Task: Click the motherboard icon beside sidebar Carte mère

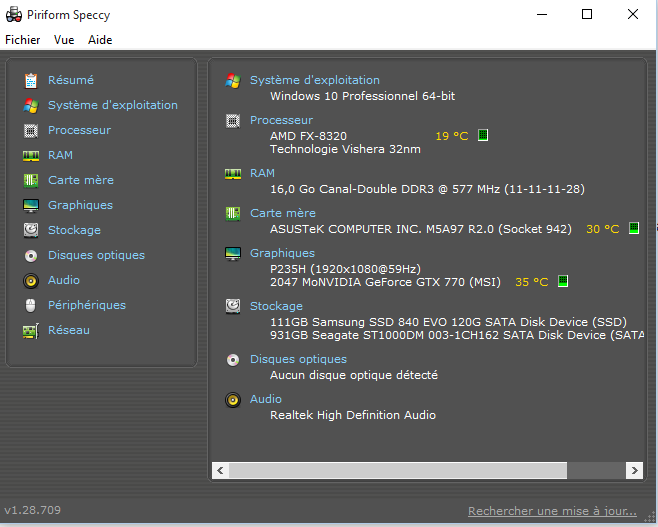Action: point(31,180)
